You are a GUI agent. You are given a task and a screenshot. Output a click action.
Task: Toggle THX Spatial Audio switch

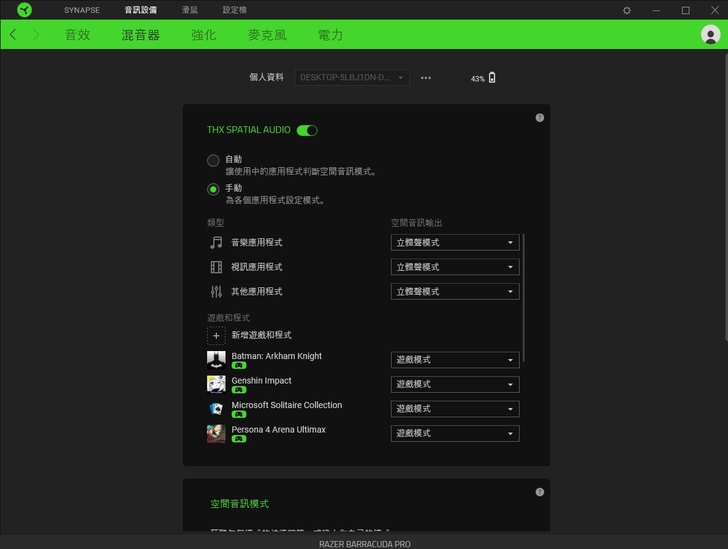click(307, 131)
